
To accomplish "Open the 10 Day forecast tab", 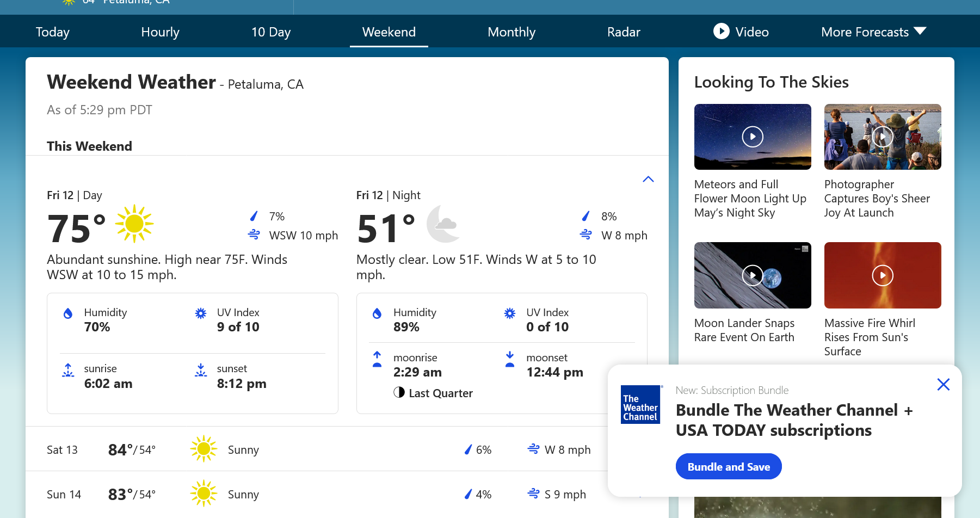I will 270,32.
